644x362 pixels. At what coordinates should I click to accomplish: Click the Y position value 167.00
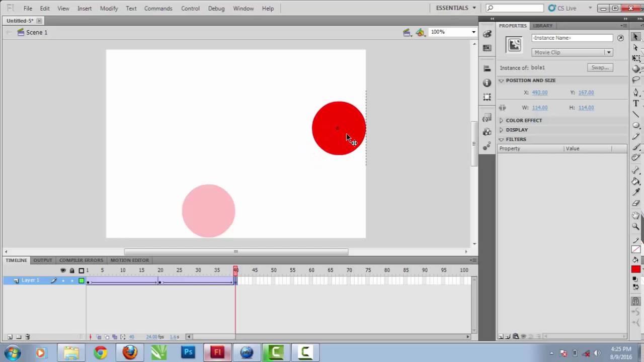(586, 93)
